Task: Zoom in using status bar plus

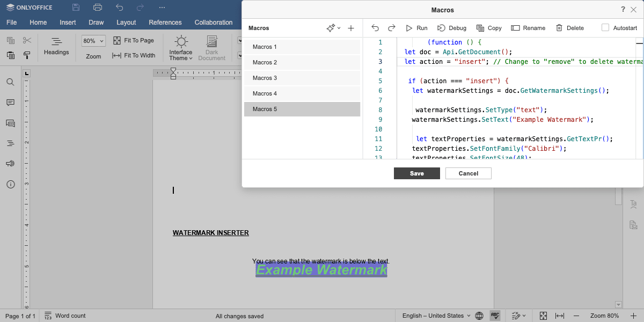Action: tap(633, 316)
